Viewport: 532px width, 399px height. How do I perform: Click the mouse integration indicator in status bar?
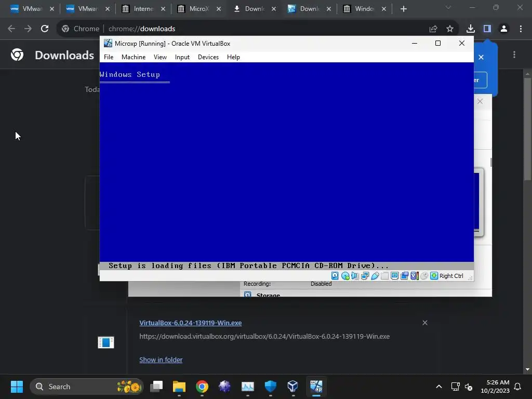point(424,276)
